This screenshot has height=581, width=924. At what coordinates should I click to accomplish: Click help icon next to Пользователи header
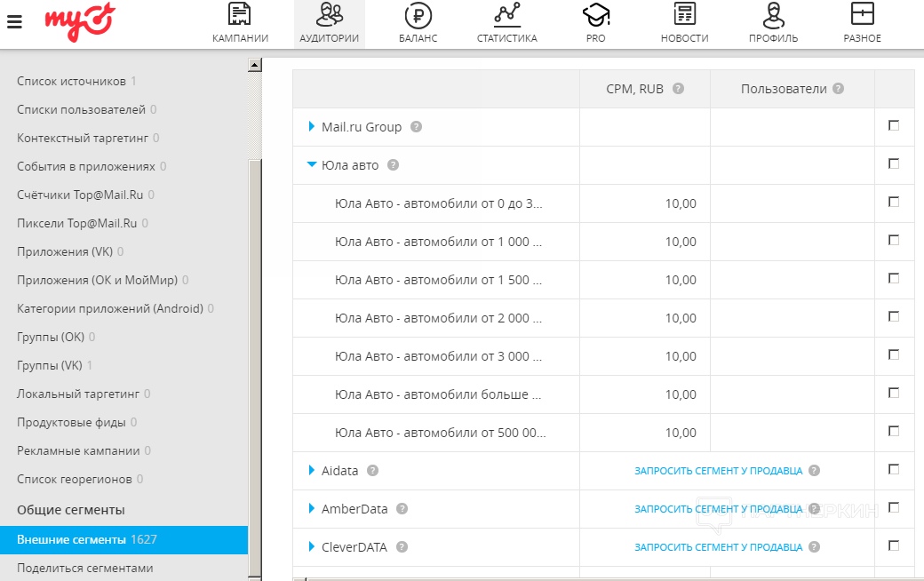click(x=839, y=89)
